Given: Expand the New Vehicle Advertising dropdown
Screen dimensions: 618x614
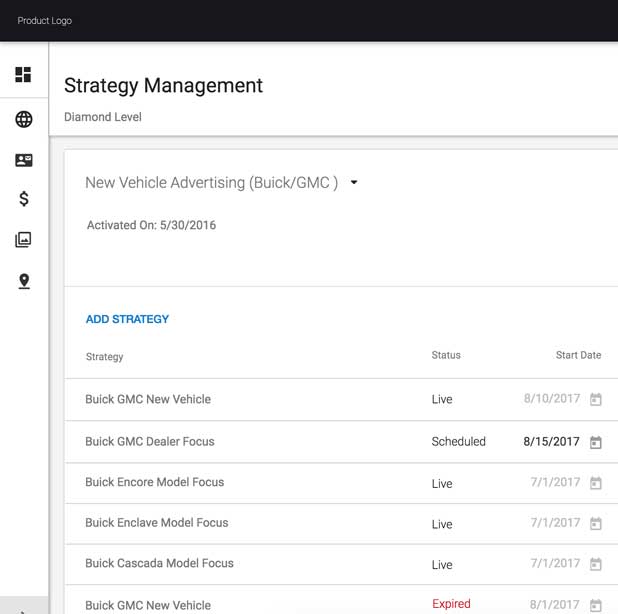Looking at the screenshot, I should [x=354, y=183].
